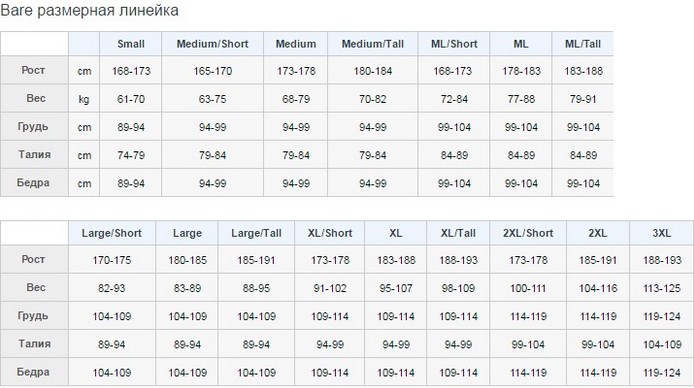Click the 'Баге размерная линейка' title

(89, 11)
